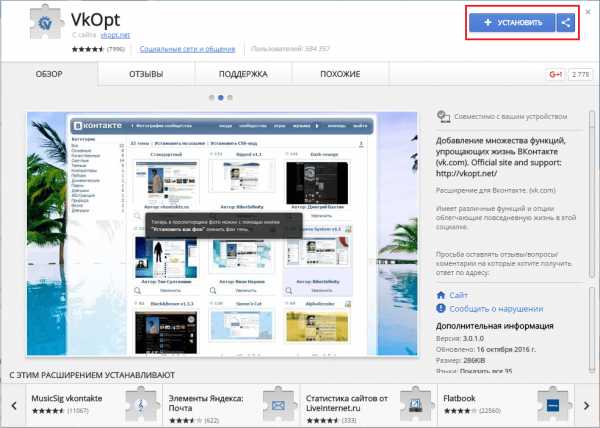
Task: Select the third screenshot carousel dot
Action: pos(230,98)
